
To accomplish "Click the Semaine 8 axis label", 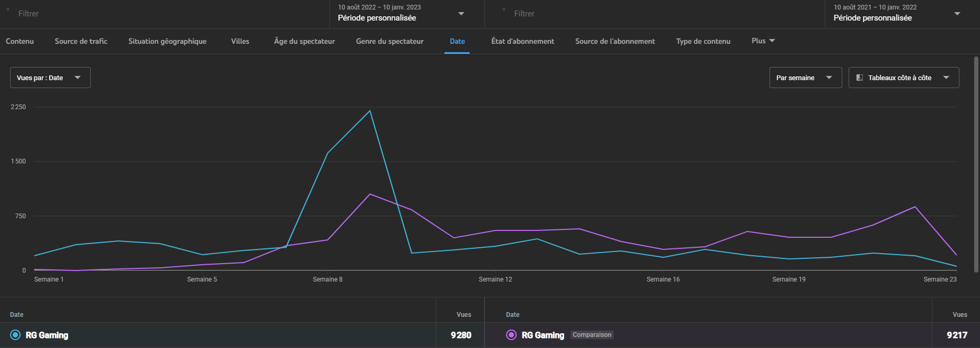I will [328, 279].
